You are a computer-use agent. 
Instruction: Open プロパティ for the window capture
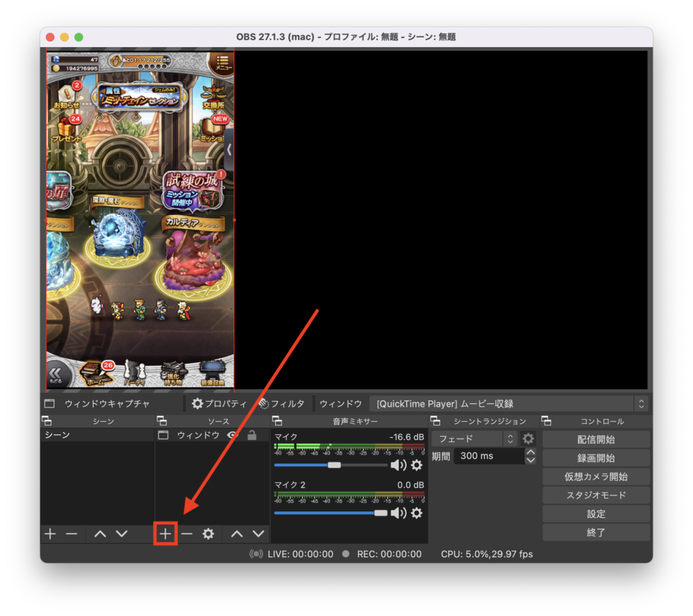pyautogui.click(x=219, y=403)
